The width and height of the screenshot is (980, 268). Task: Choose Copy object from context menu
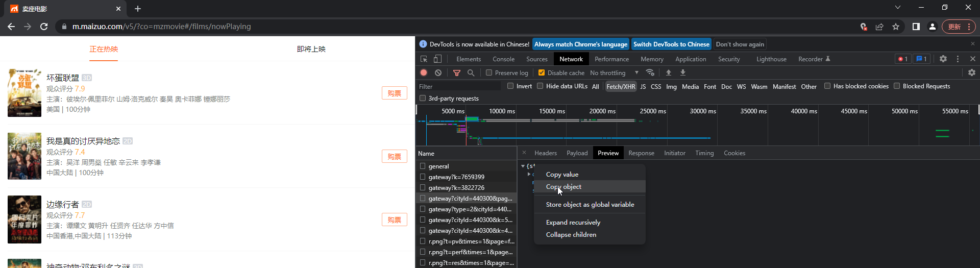pos(590,187)
